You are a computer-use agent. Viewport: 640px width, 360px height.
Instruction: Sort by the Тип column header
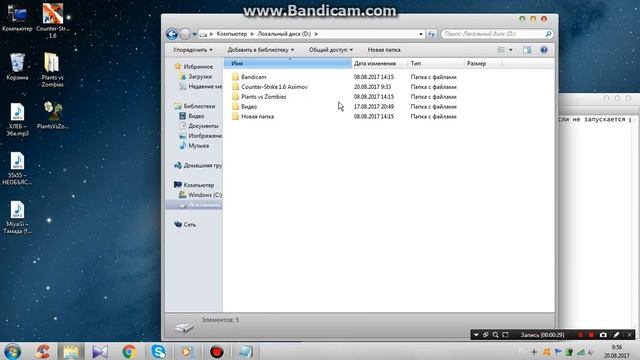pyautogui.click(x=436, y=63)
